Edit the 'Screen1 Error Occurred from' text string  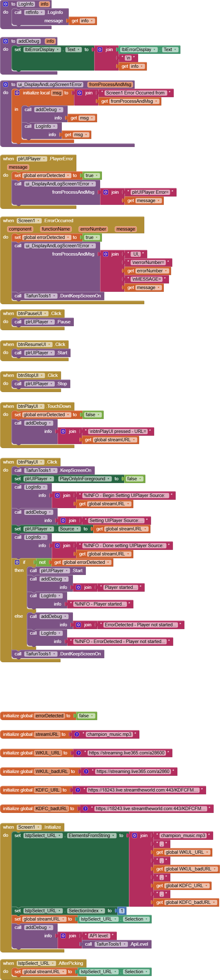135,93
